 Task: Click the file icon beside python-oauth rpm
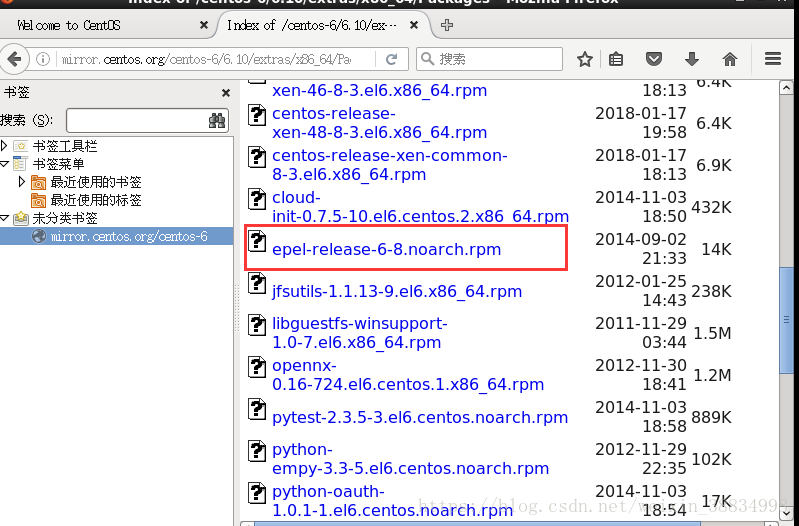click(x=257, y=493)
